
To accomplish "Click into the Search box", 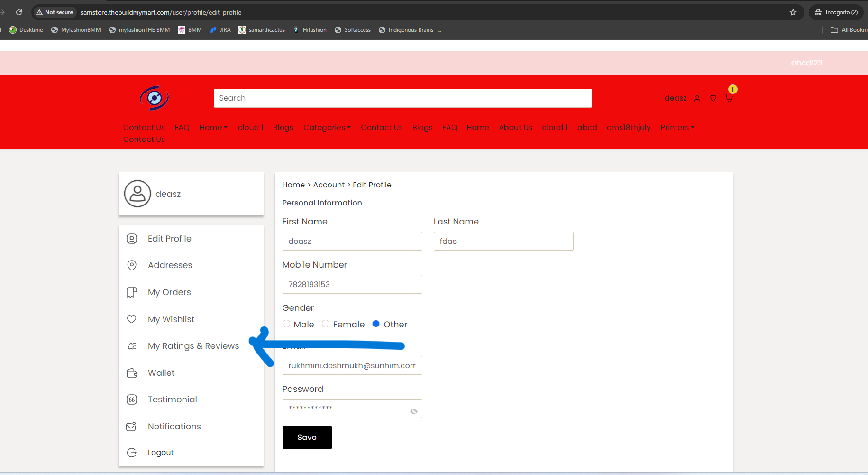I will [x=402, y=98].
